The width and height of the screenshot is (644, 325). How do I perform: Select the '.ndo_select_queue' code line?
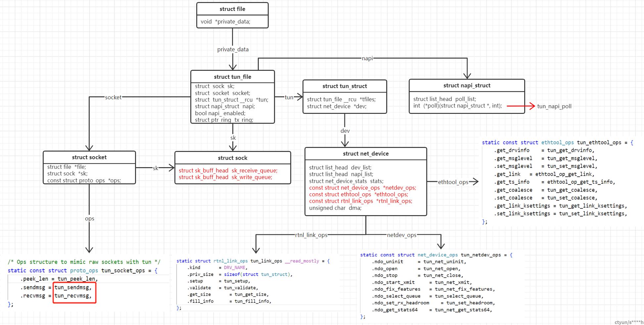428,296
